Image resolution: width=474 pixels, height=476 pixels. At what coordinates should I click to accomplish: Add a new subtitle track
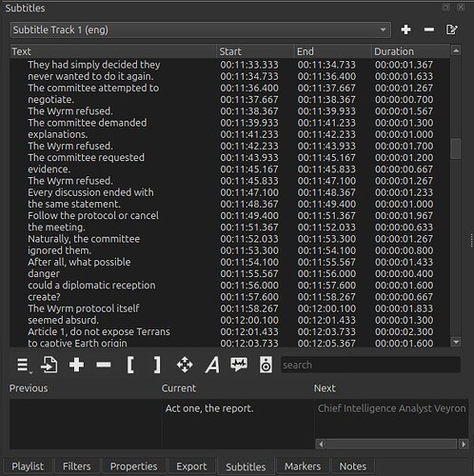[x=405, y=30]
